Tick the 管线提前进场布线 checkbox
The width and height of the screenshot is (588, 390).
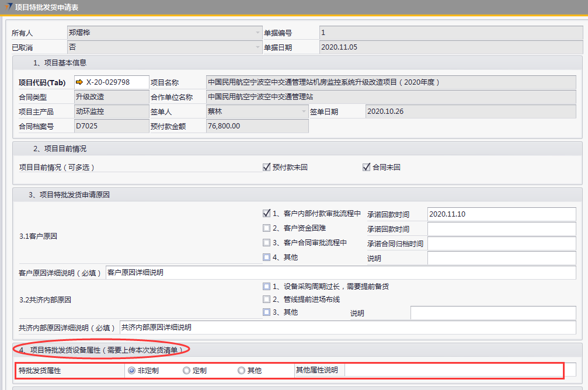(267, 300)
